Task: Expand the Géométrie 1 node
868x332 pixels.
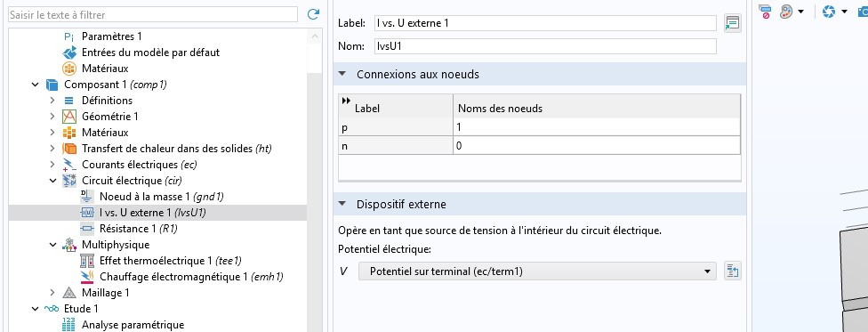Action: click(x=52, y=117)
